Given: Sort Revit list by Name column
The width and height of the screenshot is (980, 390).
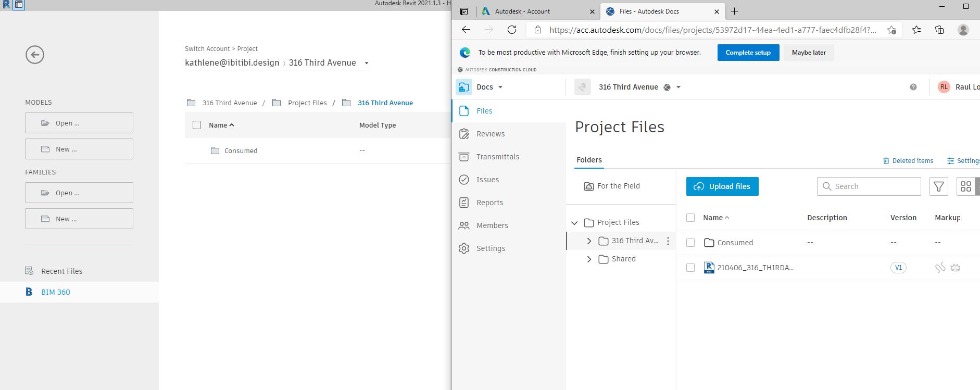Looking at the screenshot, I should tap(221, 125).
